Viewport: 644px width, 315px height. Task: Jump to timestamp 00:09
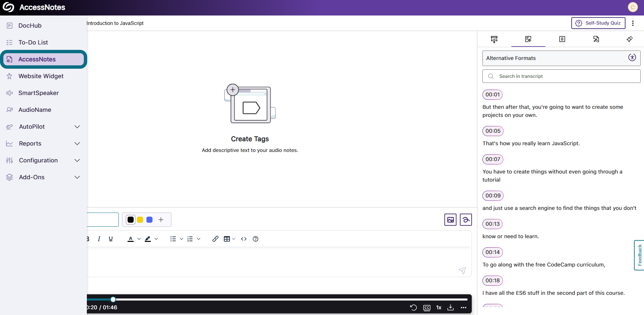click(x=493, y=196)
